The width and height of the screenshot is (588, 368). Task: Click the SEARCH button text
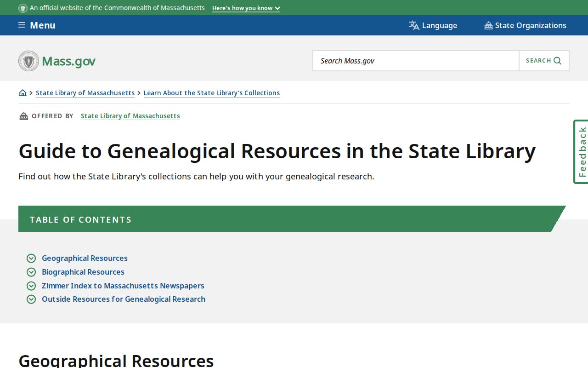[x=538, y=61]
